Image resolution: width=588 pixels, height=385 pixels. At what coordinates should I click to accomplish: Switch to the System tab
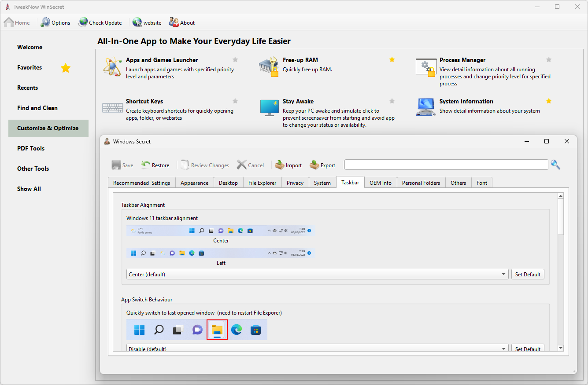click(x=322, y=183)
